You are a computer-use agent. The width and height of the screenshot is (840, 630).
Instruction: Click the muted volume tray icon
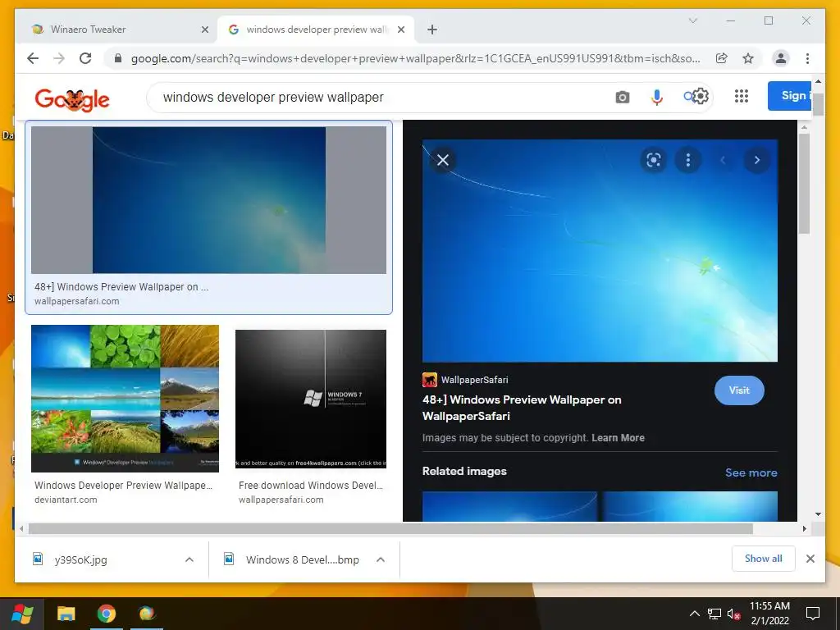click(734, 614)
